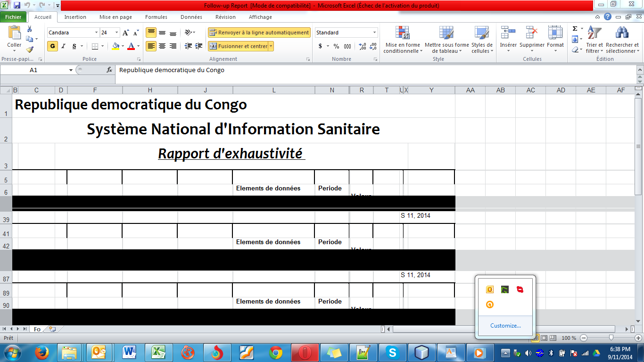Toggle italic I formatting

pyautogui.click(x=64, y=46)
